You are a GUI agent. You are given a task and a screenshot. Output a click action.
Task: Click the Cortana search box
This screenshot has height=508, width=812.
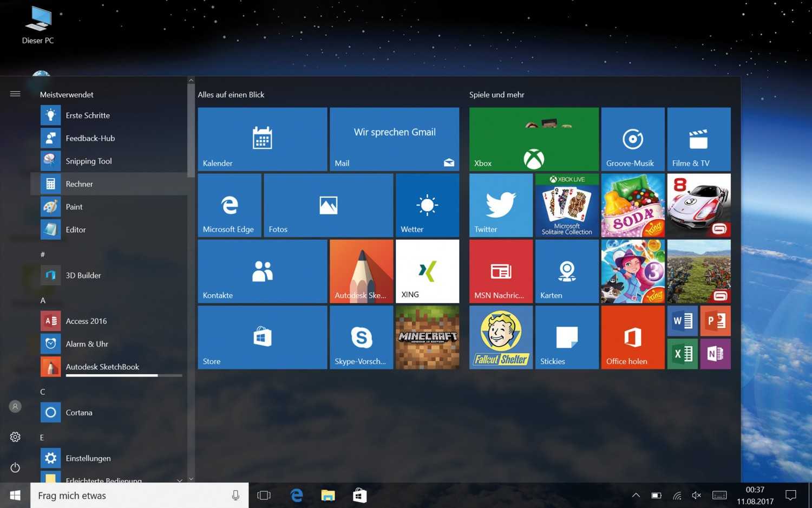tap(140, 496)
